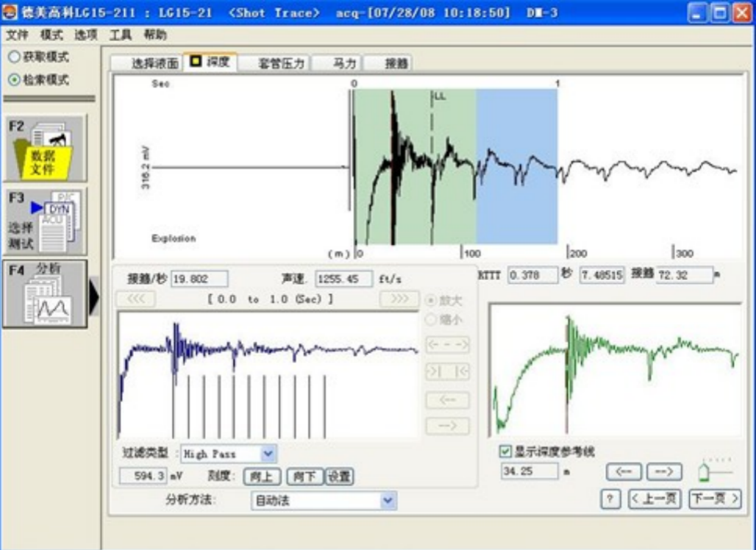
Task: Open the F2 数据文件 data file icon
Action: click(45, 149)
